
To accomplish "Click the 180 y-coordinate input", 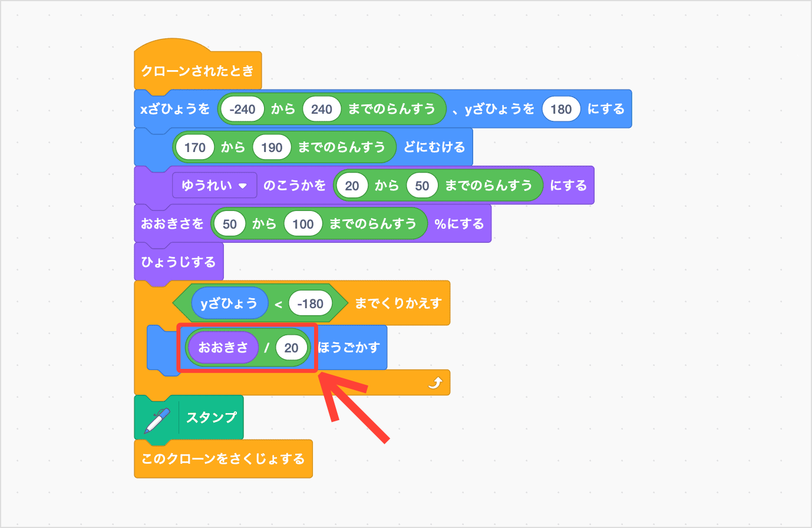I will coord(561,109).
